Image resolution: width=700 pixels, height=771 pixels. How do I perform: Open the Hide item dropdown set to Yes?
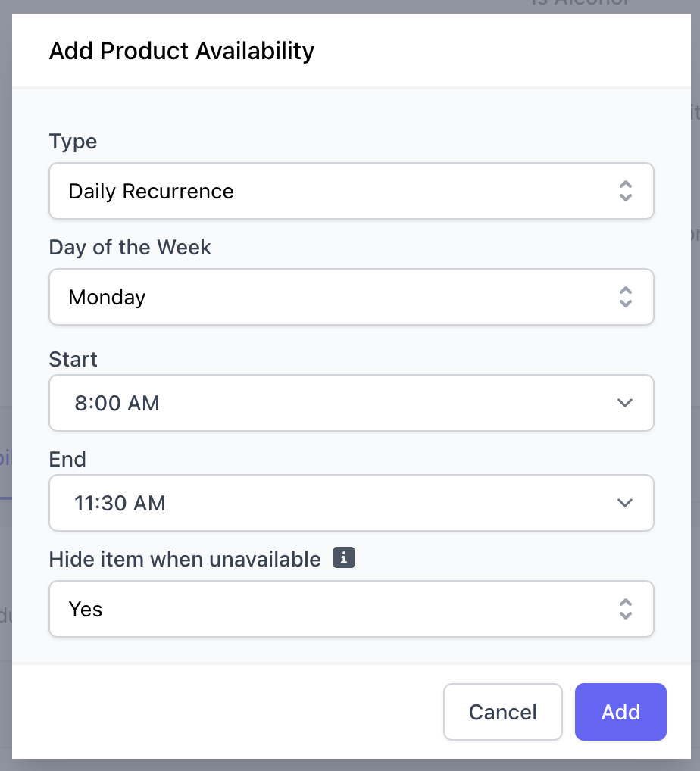[352, 609]
